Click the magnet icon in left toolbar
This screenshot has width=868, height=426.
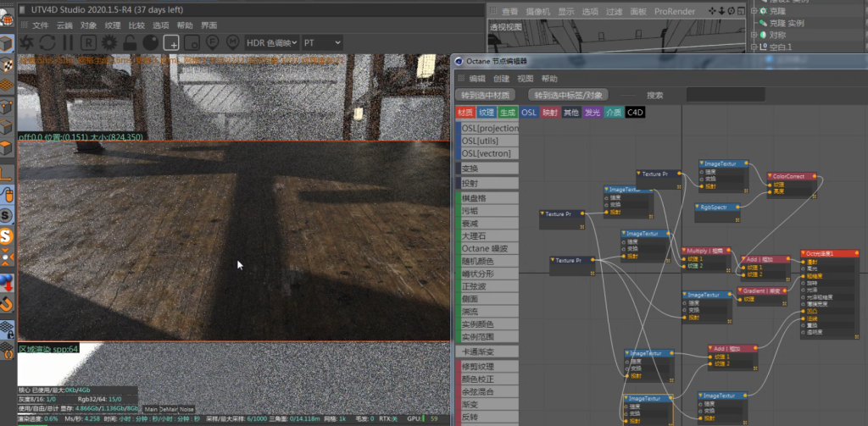[x=6, y=304]
